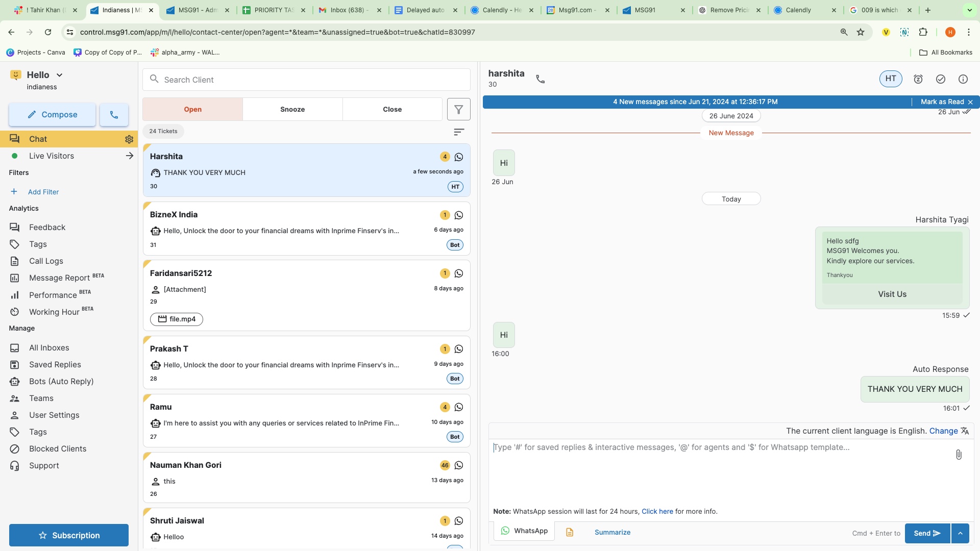Open the Faridansari5212 ticket

[306, 295]
